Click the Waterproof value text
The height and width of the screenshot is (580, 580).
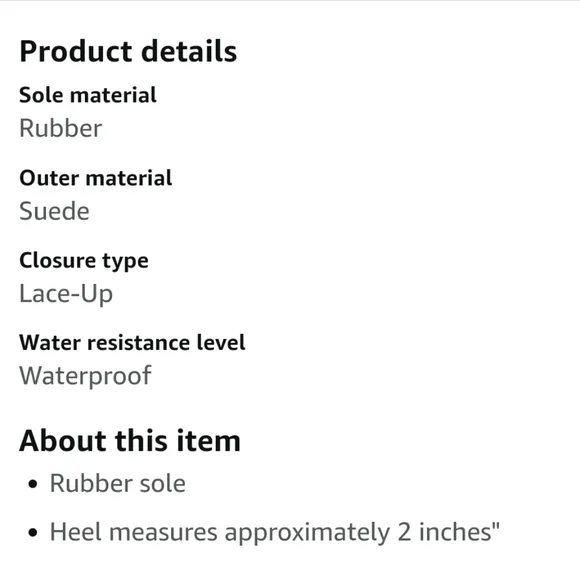coord(85,376)
